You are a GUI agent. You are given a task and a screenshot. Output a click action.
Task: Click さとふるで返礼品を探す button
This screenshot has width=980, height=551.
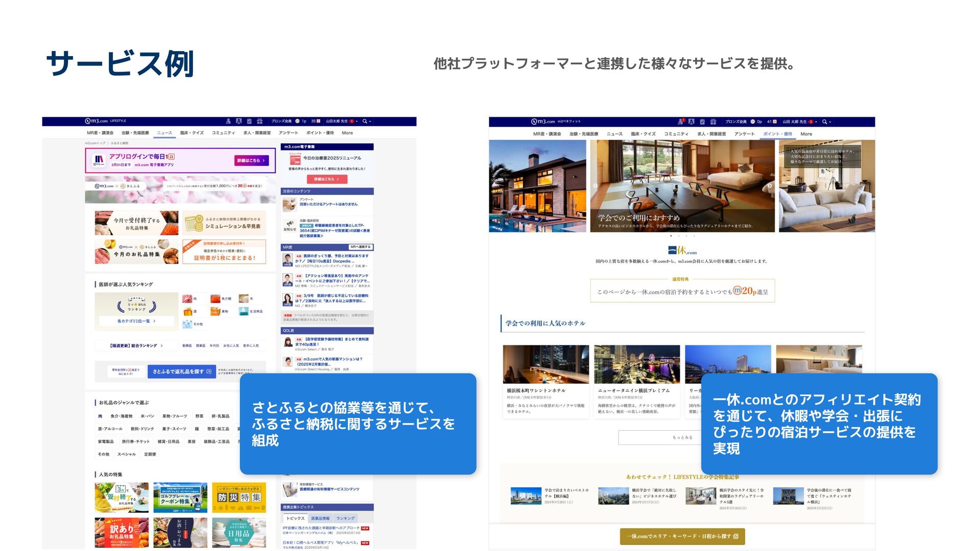coord(182,371)
